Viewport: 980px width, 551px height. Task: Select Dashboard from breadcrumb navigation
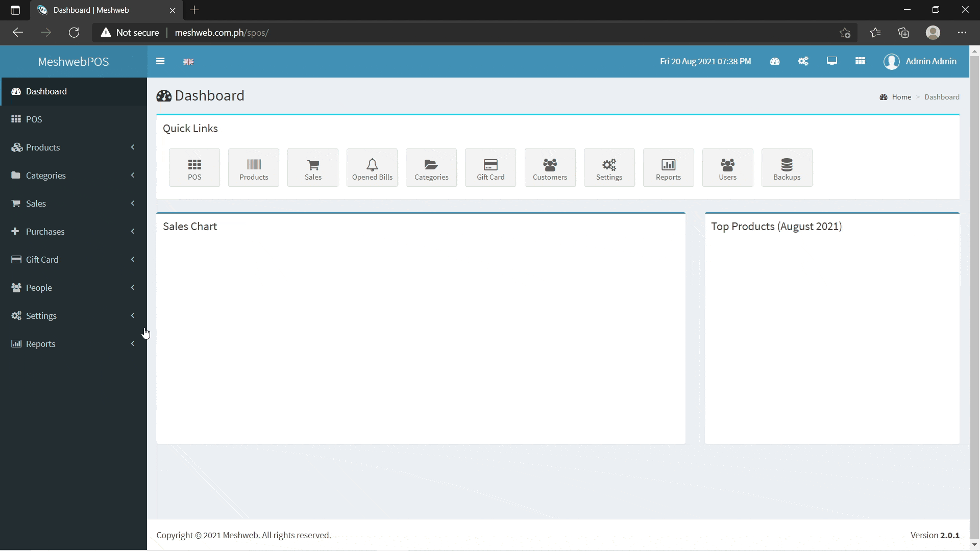pyautogui.click(x=942, y=96)
